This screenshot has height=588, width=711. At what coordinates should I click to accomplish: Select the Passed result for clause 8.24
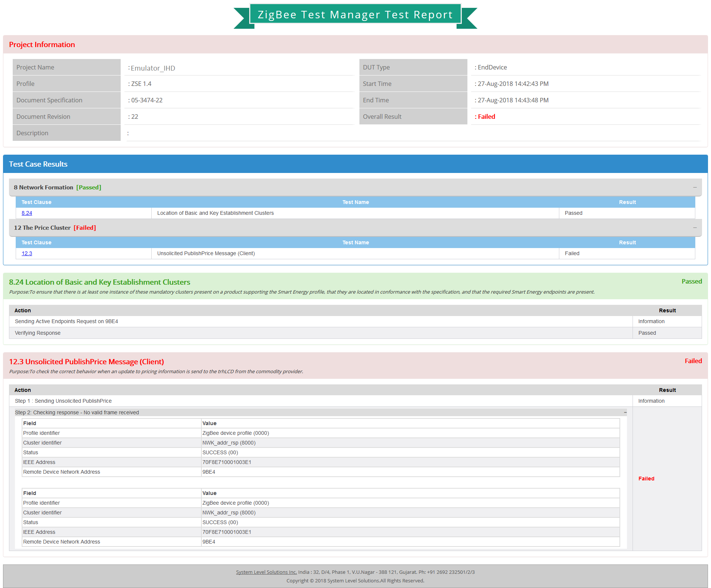574,213
